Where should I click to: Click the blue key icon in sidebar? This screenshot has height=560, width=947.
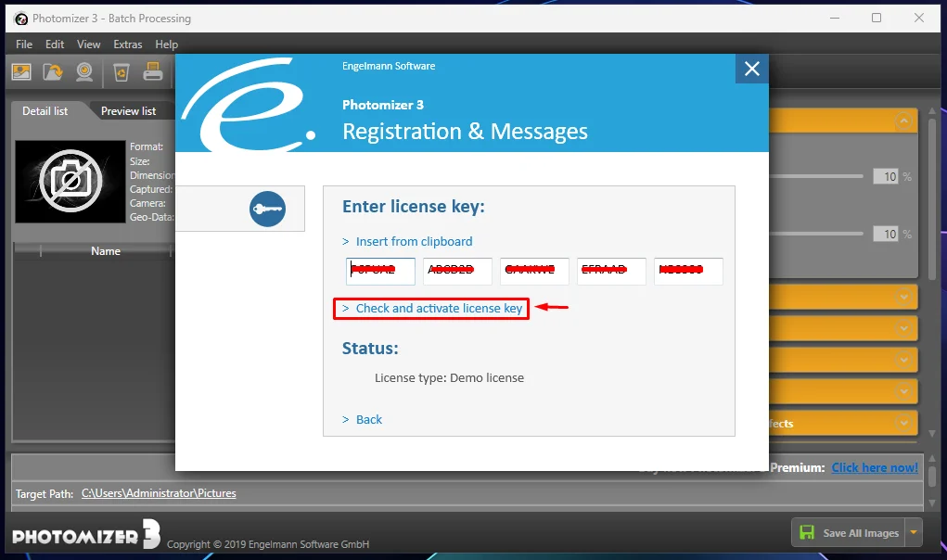click(x=267, y=209)
